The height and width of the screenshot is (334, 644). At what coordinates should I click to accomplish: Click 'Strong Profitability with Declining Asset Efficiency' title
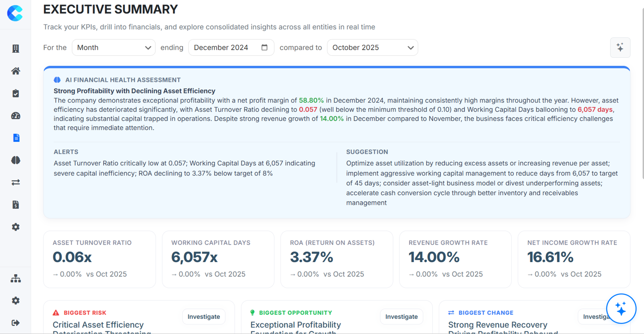[134, 91]
